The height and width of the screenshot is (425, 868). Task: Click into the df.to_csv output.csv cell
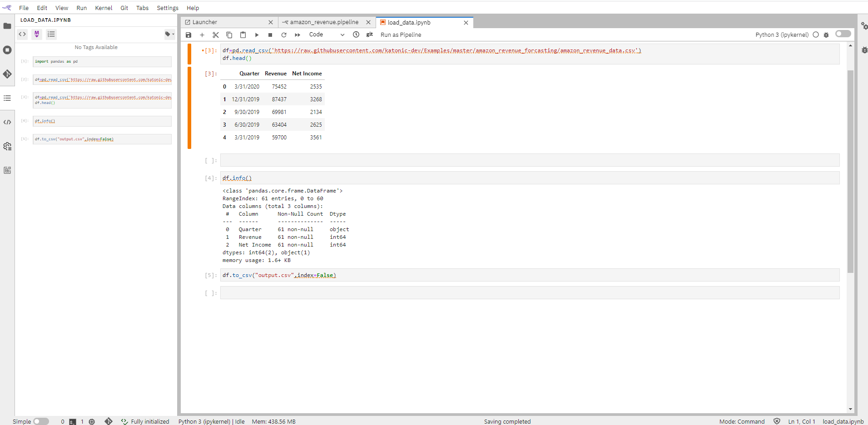tap(530, 275)
